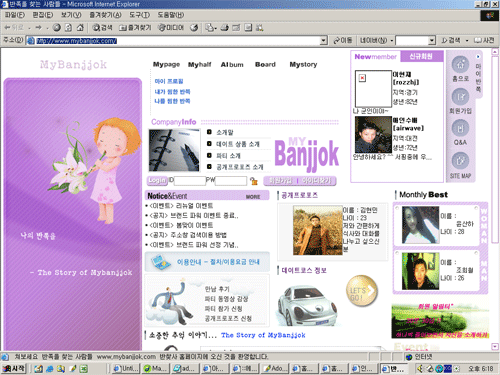Open the History toolbar icon
Viewport: 500px width, 375px height.
point(194,28)
